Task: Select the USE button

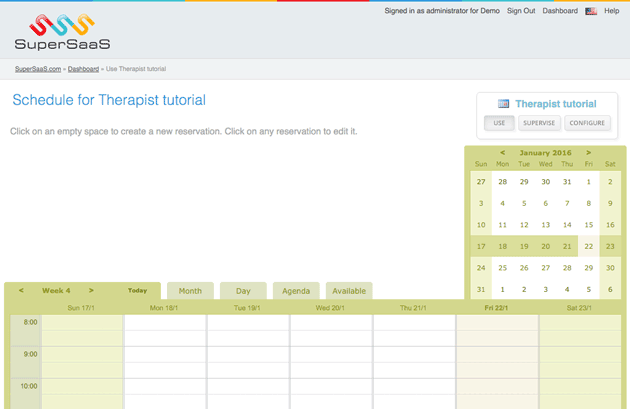Action: [x=499, y=123]
